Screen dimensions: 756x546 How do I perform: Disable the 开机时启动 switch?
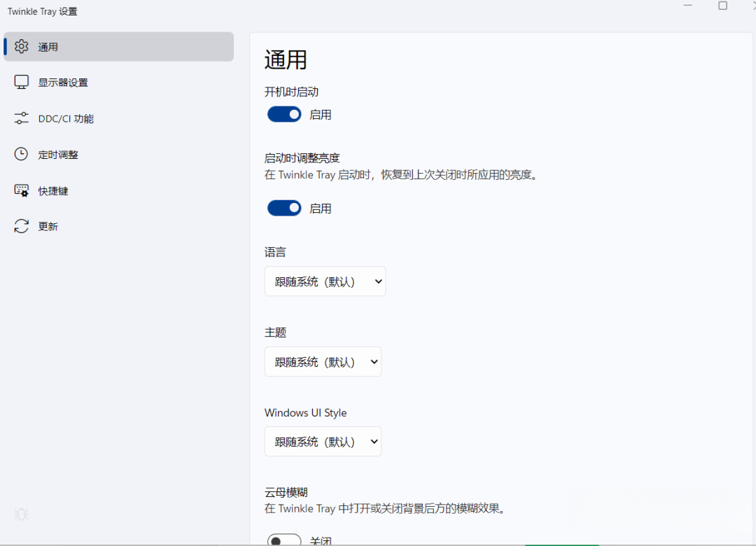click(x=284, y=114)
